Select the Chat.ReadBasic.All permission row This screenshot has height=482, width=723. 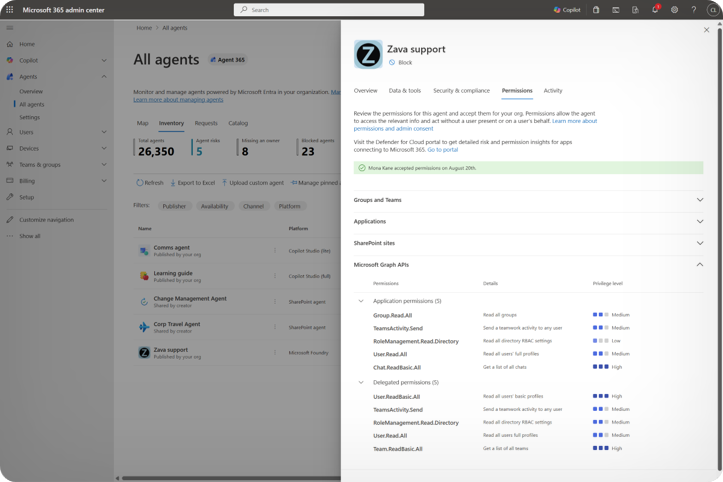[397, 367]
